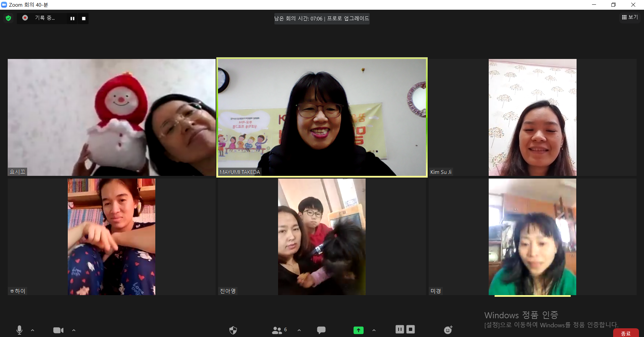Close the Zoom meeting window

[633, 5]
